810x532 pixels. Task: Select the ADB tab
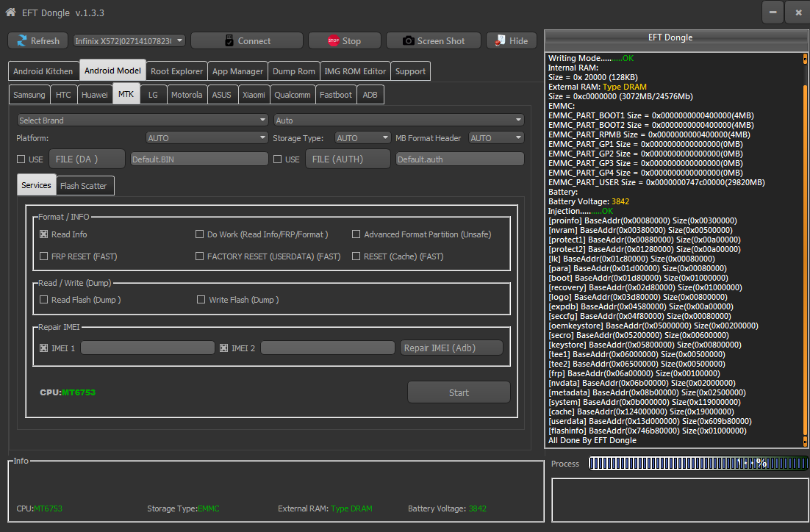[370, 95]
